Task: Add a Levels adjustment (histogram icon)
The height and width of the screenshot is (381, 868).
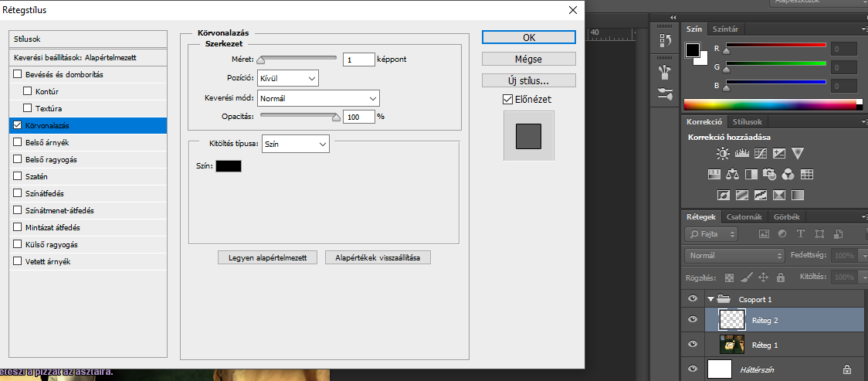Action: [741, 154]
